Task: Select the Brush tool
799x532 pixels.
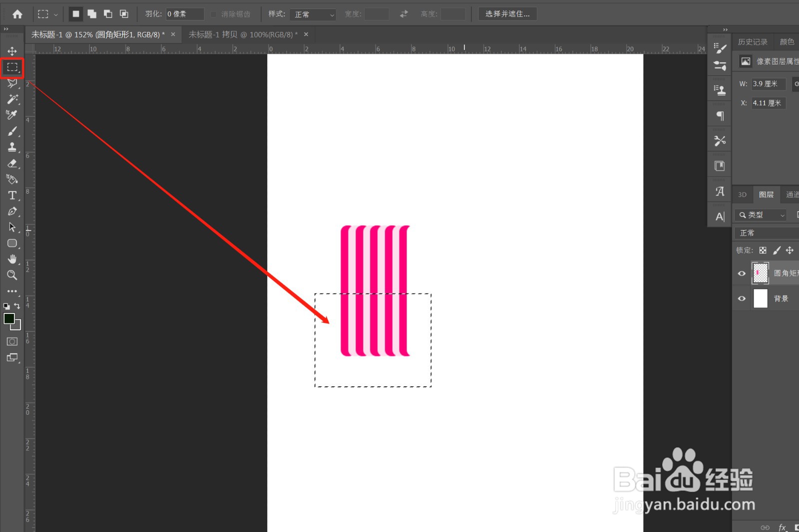Action: 12,131
